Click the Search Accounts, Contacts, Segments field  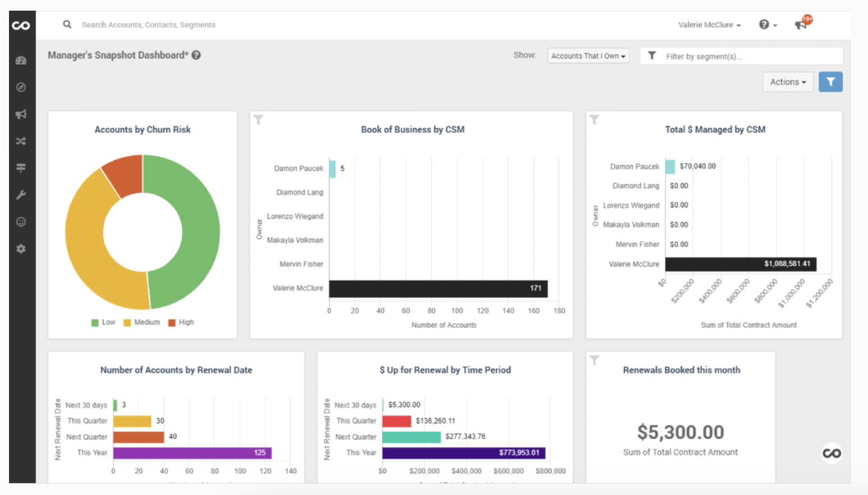tap(149, 25)
